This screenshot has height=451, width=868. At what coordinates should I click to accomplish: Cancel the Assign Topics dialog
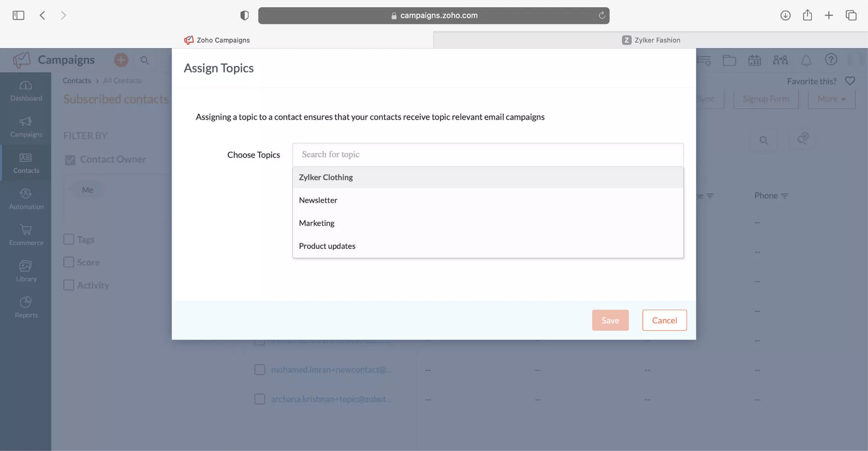point(664,320)
